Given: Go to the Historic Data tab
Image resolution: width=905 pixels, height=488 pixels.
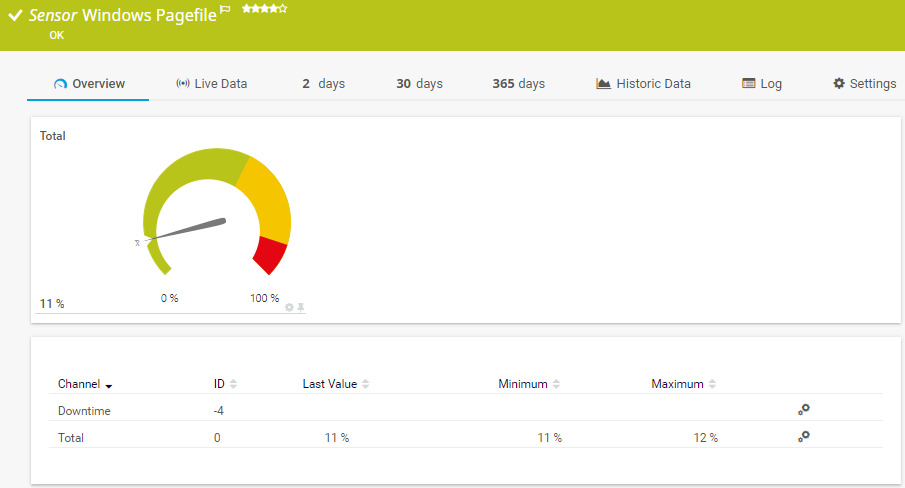Looking at the screenshot, I should [x=643, y=84].
